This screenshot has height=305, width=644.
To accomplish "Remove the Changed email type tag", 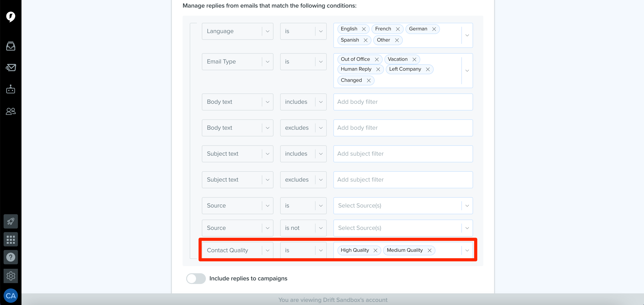I will 369,80.
